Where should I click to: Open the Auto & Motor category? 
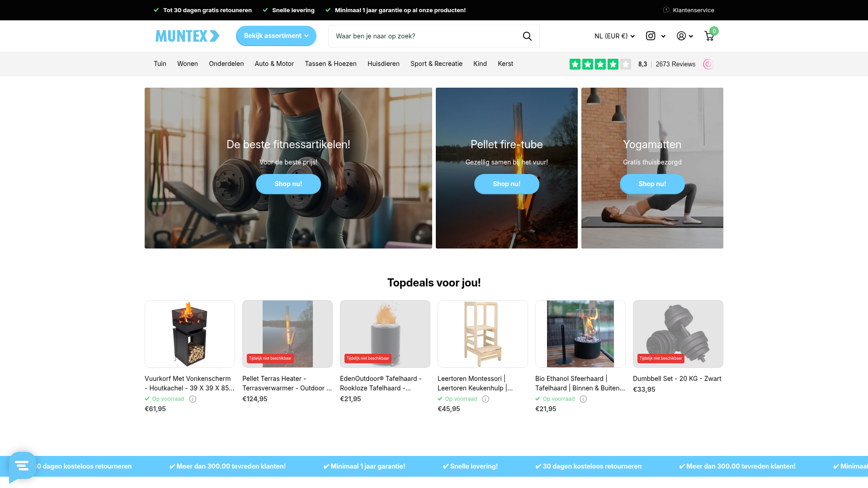[x=274, y=64]
